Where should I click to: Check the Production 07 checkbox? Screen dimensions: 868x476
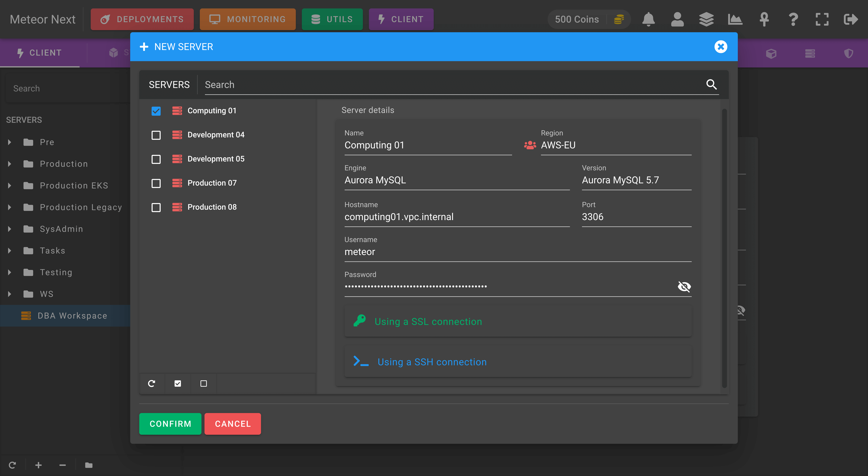point(156,183)
